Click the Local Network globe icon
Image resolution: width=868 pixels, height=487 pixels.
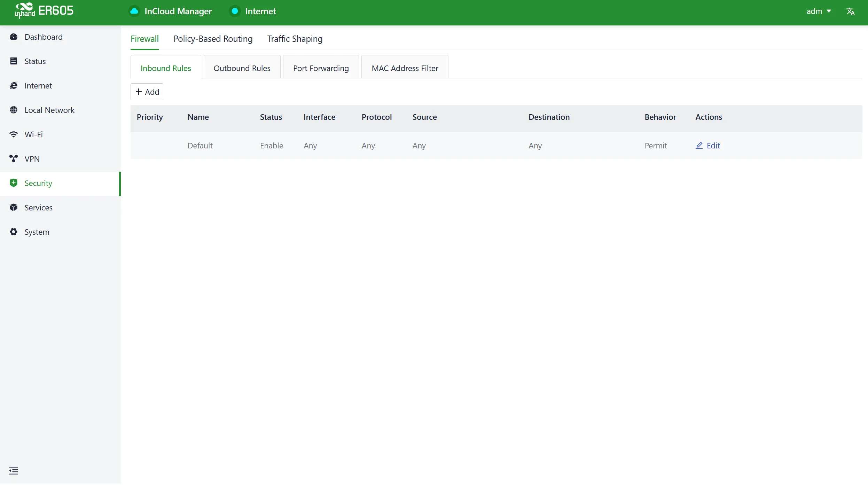point(14,110)
